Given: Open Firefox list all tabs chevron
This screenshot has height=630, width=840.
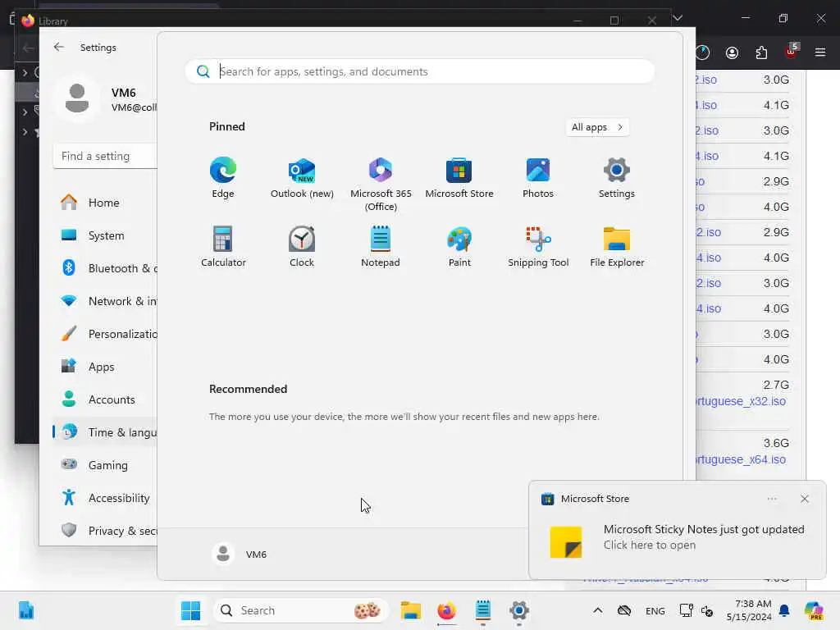Looking at the screenshot, I should pyautogui.click(x=678, y=18).
